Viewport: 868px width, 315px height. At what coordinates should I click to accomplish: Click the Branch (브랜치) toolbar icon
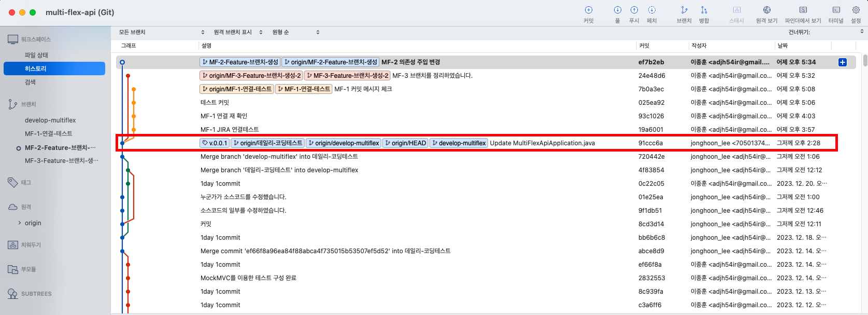tap(684, 10)
